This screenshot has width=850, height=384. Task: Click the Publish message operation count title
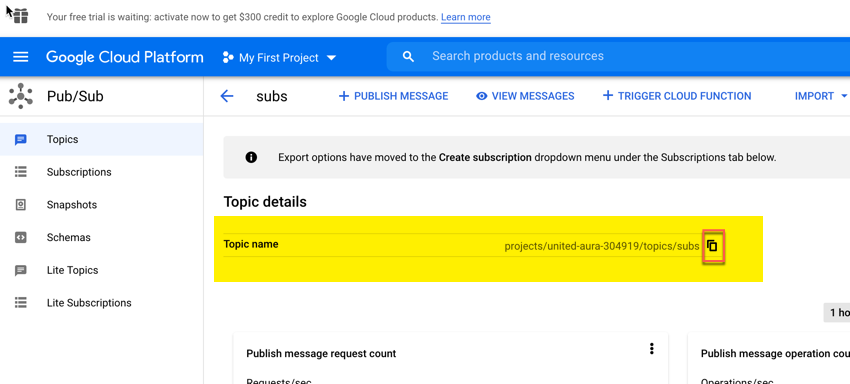point(775,354)
